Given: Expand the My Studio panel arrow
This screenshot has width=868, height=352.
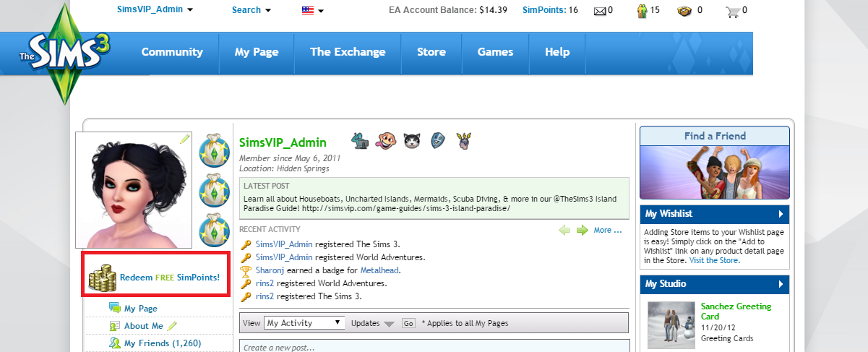Looking at the screenshot, I should (x=781, y=284).
